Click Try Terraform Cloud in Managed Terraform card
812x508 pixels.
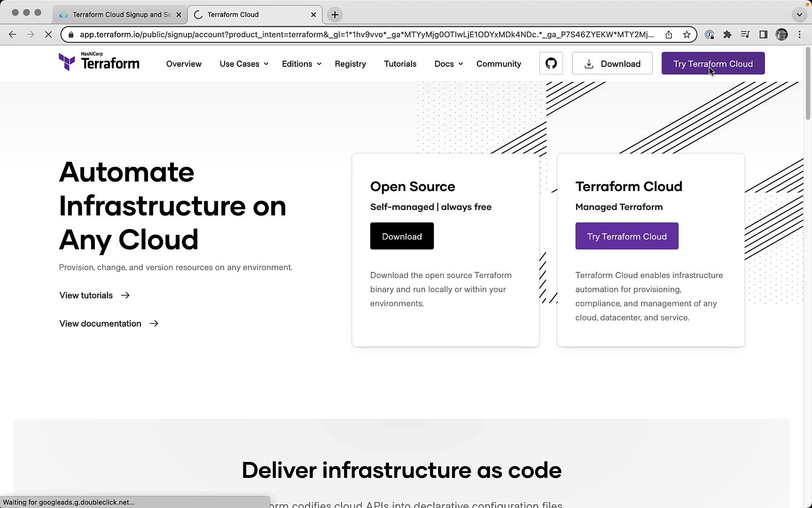tap(627, 236)
